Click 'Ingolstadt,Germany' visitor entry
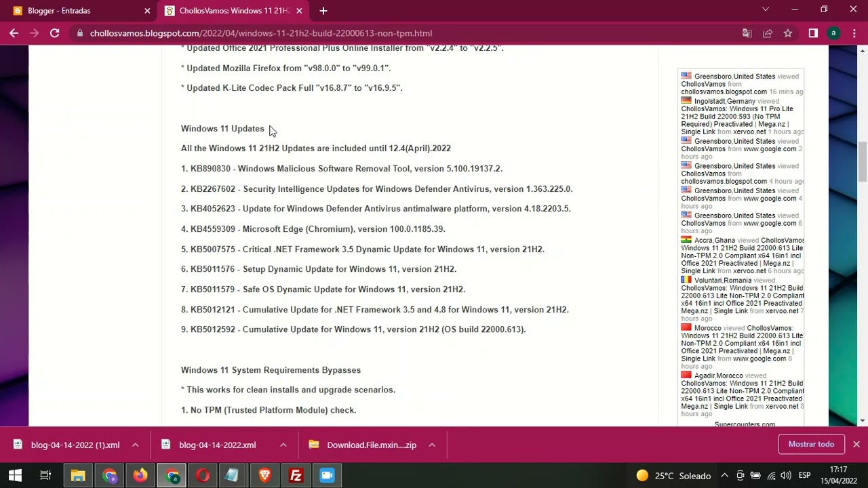868x488 pixels. tap(742, 117)
